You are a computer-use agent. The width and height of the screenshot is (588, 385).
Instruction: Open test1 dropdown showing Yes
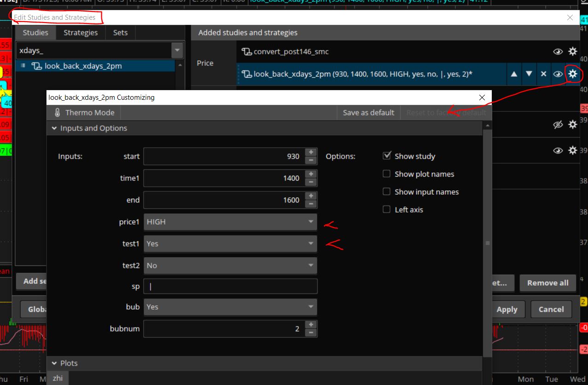tap(230, 244)
